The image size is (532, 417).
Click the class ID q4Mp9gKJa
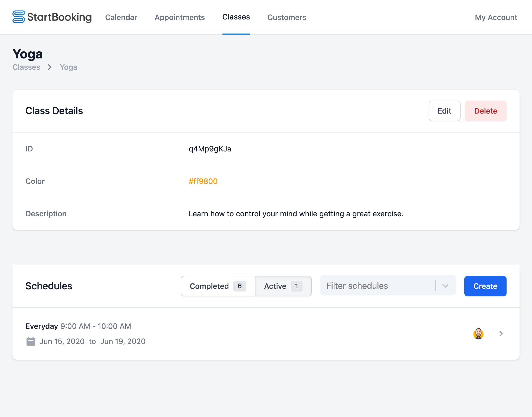click(210, 149)
